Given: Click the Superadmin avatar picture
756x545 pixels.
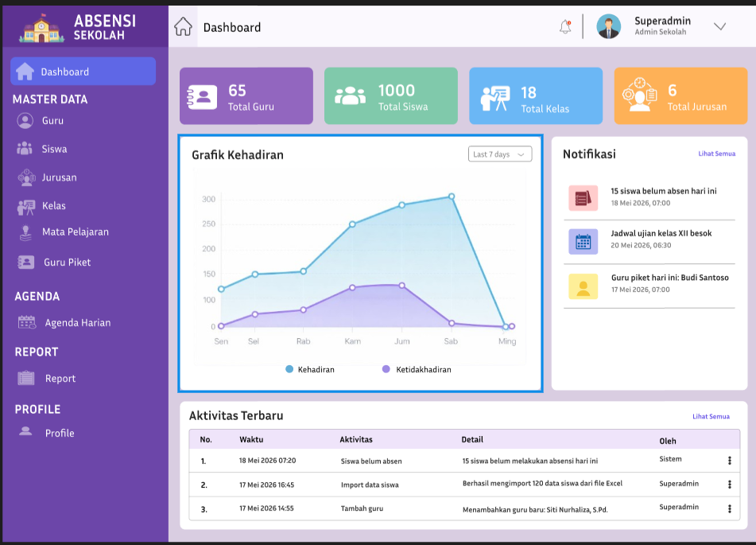Looking at the screenshot, I should 608,26.
